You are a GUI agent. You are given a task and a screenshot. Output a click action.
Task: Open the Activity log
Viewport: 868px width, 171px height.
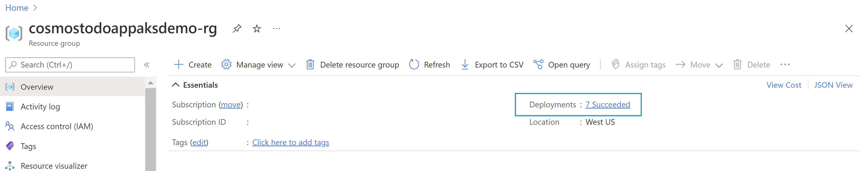tap(40, 106)
